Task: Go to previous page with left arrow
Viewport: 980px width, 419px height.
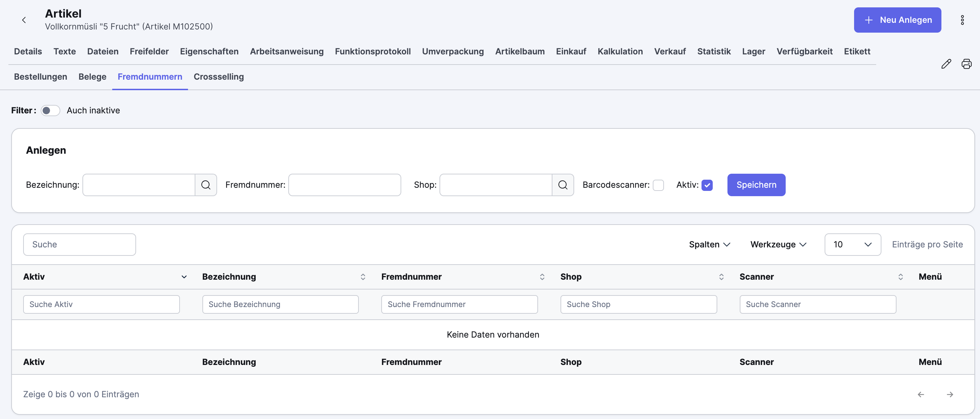Action: tap(921, 394)
